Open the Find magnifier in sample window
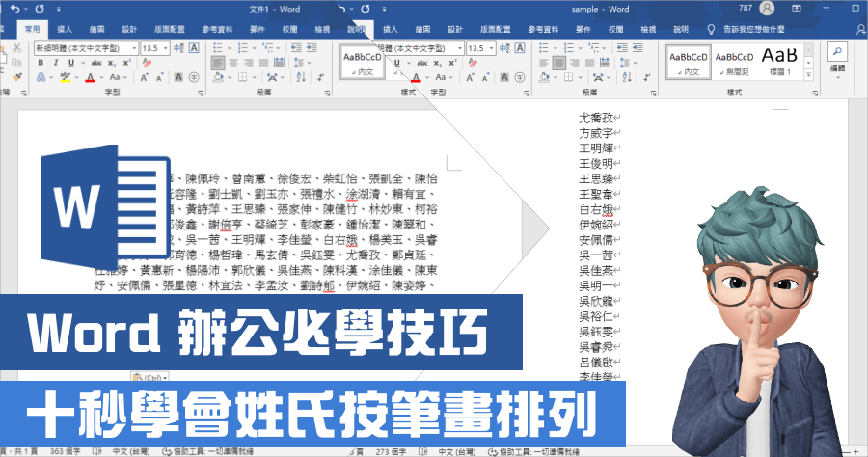 pos(837,51)
